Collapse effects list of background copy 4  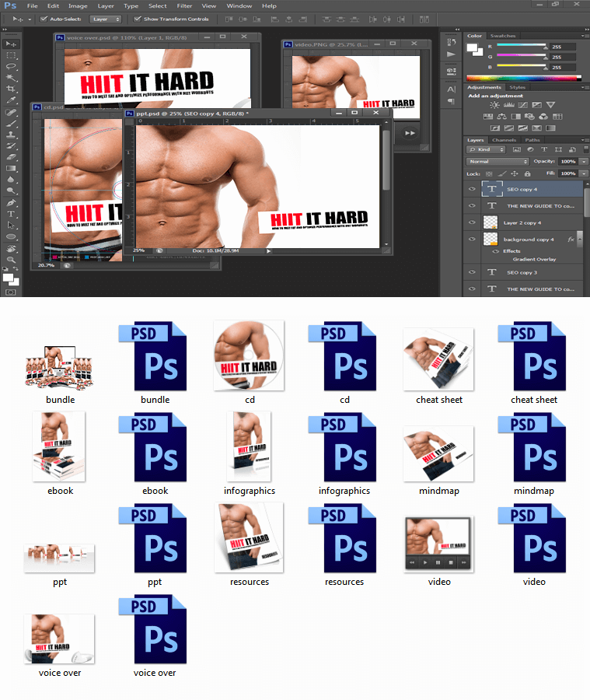pos(580,240)
